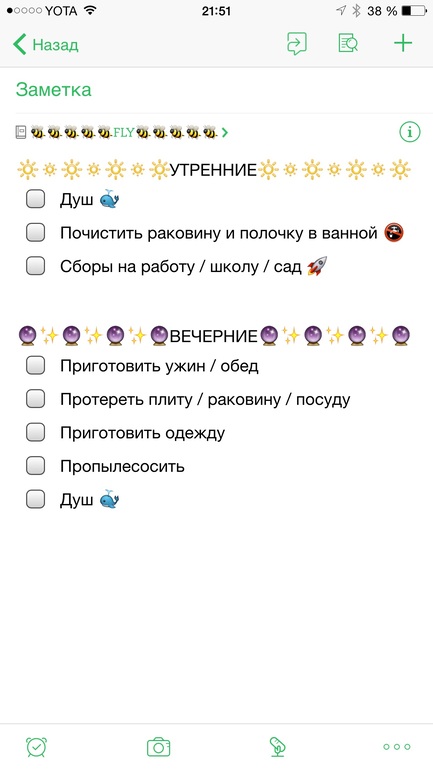Tick the Приготовить одежду checkbox
The image size is (433, 770).
(x=35, y=433)
